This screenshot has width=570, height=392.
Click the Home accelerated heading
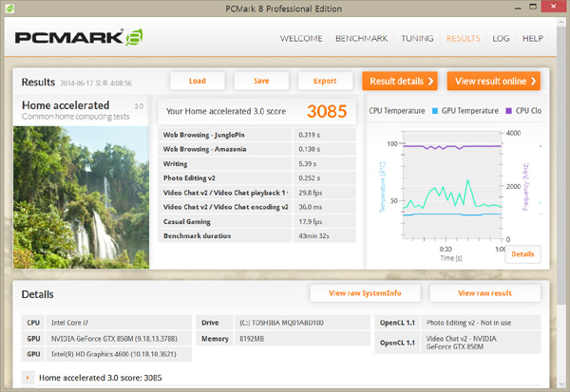66,105
